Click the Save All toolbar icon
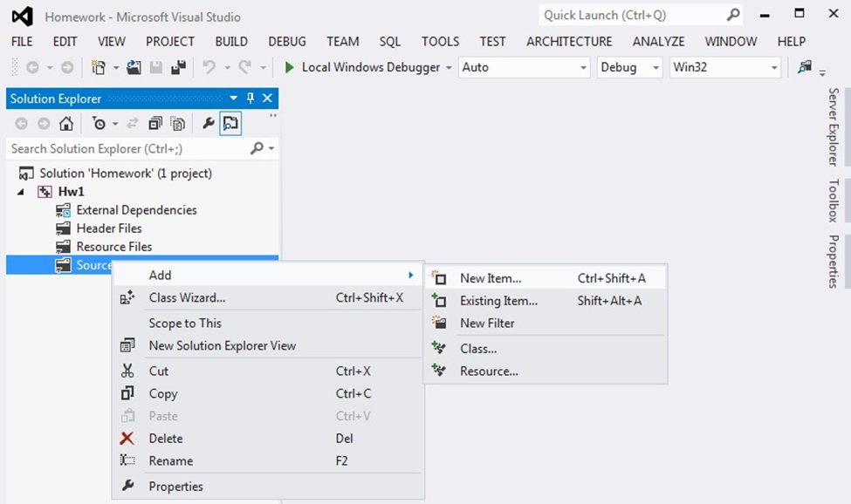This screenshot has height=504, width=851. (x=179, y=67)
